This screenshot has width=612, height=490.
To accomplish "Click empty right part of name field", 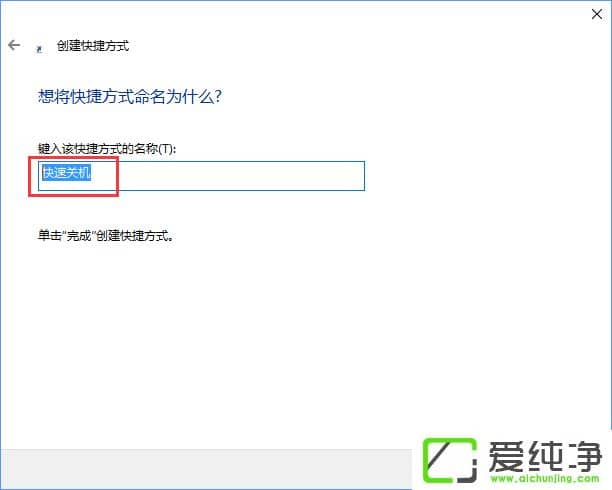I will click(x=242, y=176).
